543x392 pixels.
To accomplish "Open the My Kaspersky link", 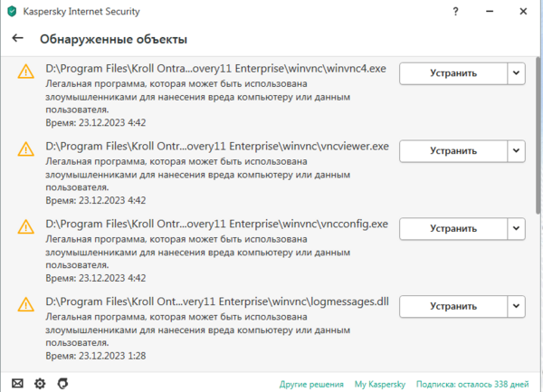I will [x=379, y=383].
